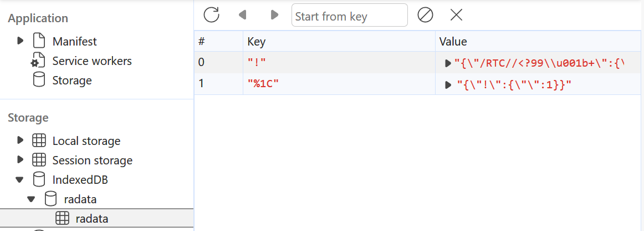Image resolution: width=644 pixels, height=231 pixels.
Task: Expand the Session storage arrow
Action: click(21, 160)
